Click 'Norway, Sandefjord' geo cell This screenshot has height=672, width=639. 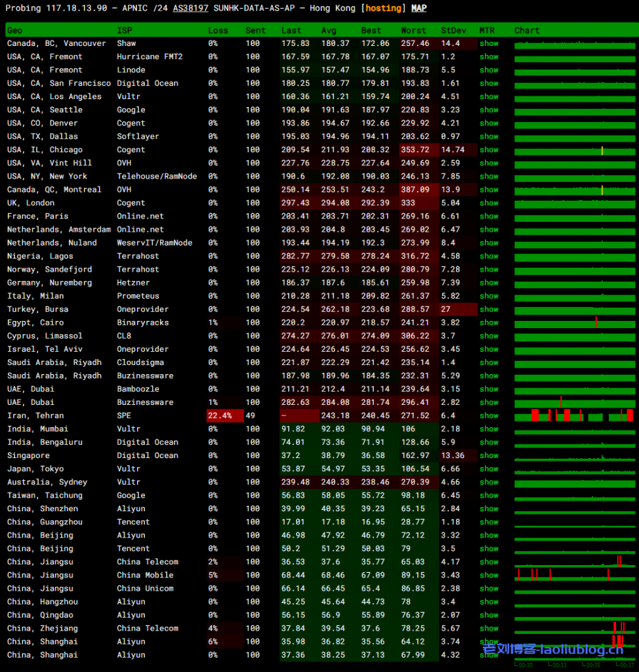pos(49,269)
